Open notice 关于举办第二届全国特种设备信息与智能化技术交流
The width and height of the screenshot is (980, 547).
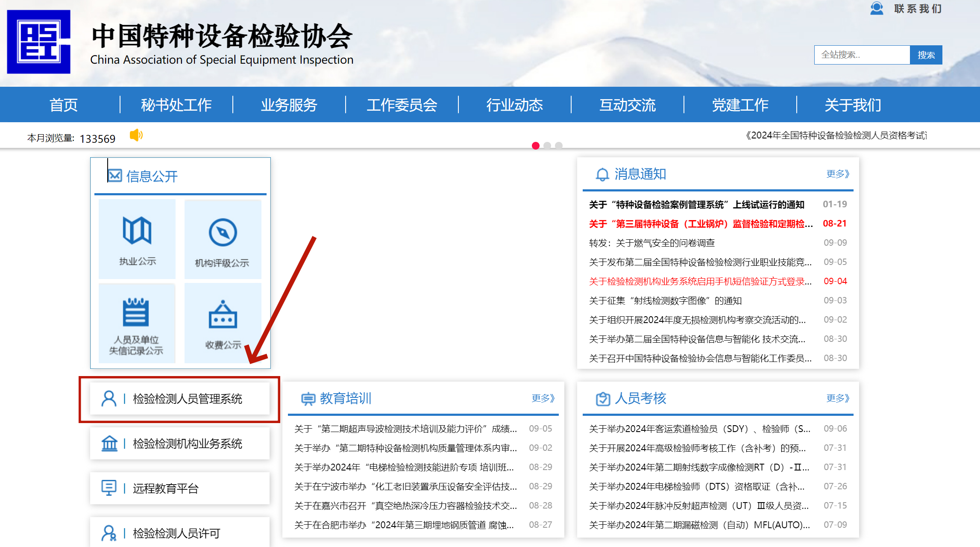pyautogui.click(x=697, y=339)
